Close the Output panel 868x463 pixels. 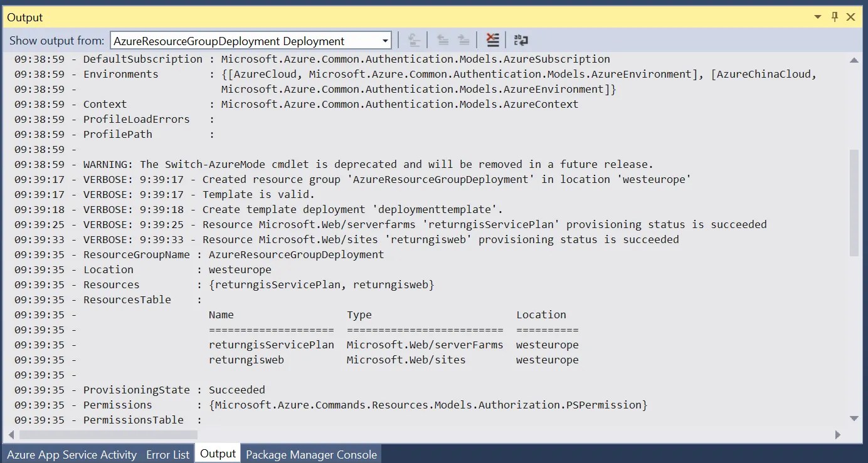(851, 17)
